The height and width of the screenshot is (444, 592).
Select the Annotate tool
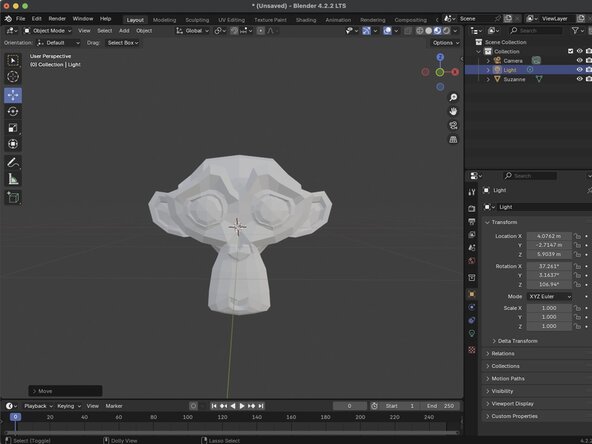[x=13, y=163]
